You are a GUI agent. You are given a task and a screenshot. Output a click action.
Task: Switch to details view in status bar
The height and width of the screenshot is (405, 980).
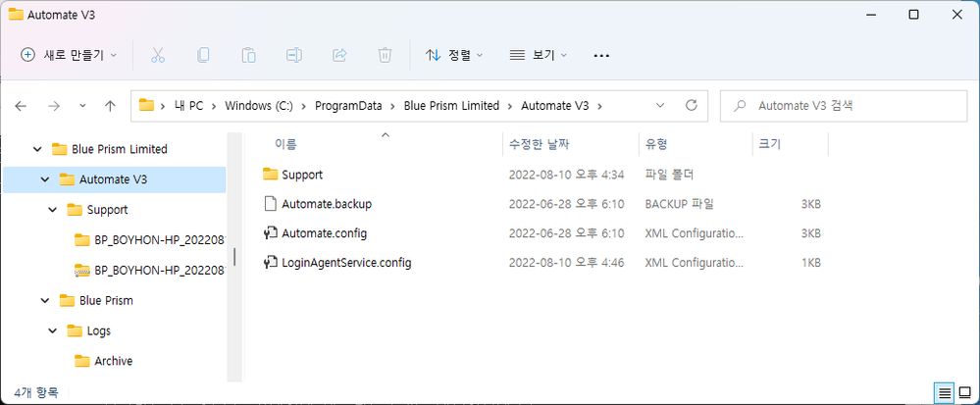[945, 393]
